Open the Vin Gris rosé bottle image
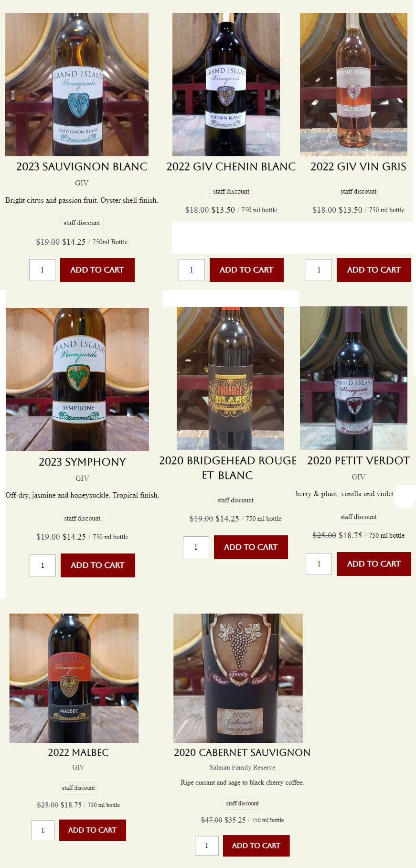Screen dimensions: 416x868 353,85
